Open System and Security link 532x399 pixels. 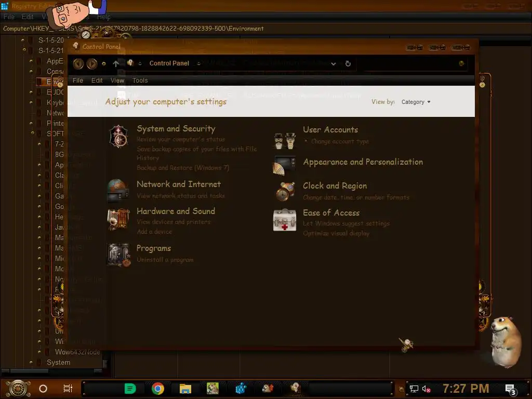(176, 129)
